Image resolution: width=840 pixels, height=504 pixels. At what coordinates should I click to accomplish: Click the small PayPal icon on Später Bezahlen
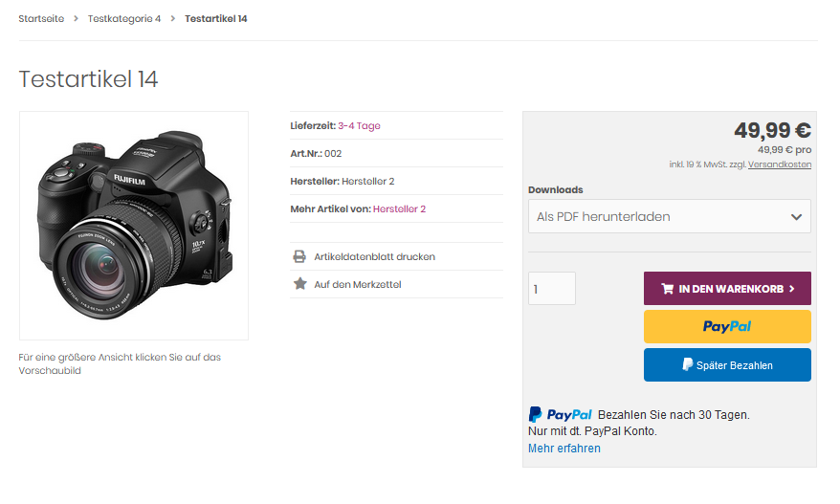tap(687, 365)
